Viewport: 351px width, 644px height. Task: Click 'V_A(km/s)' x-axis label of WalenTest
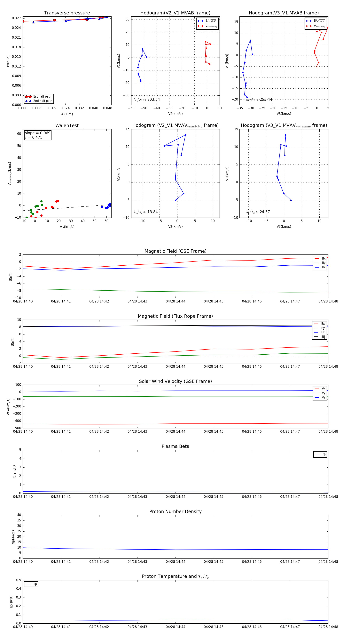coord(67,227)
